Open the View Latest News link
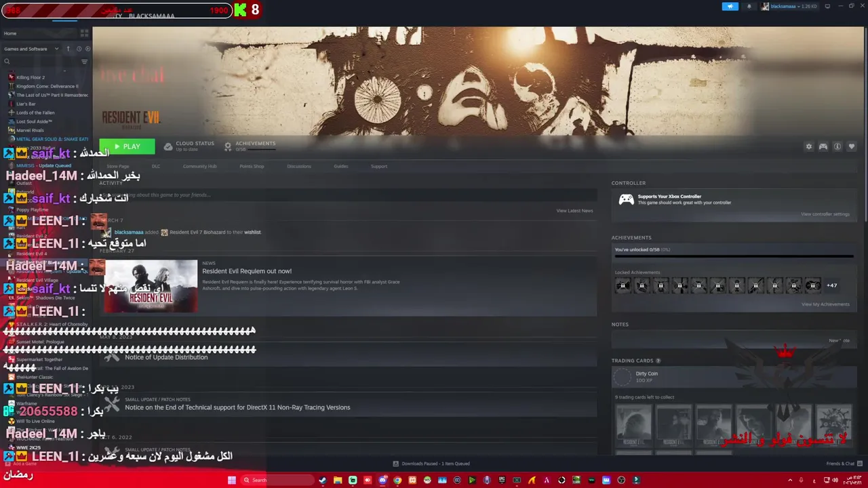868x488 pixels. coord(574,211)
